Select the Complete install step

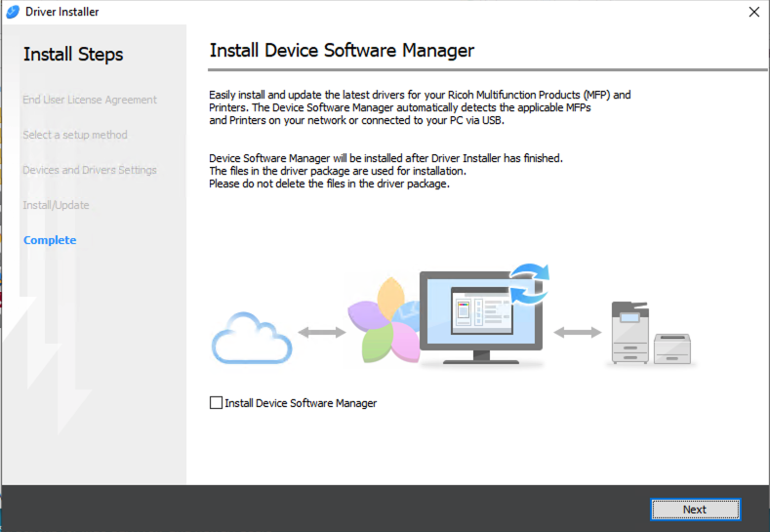click(x=50, y=240)
